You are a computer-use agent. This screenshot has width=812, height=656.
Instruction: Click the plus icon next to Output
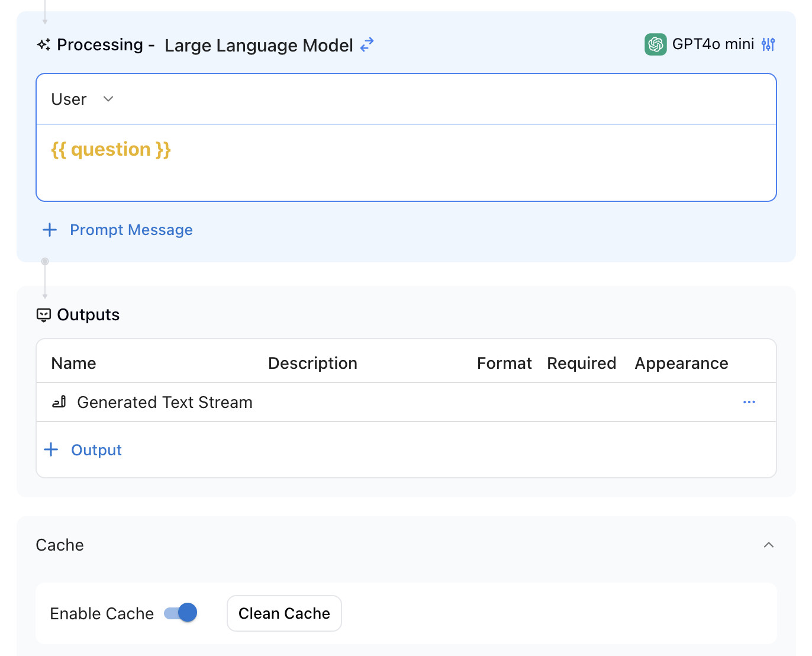(51, 450)
